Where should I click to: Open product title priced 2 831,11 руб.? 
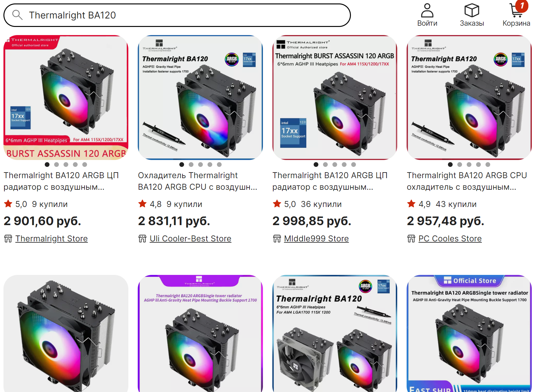(x=198, y=181)
